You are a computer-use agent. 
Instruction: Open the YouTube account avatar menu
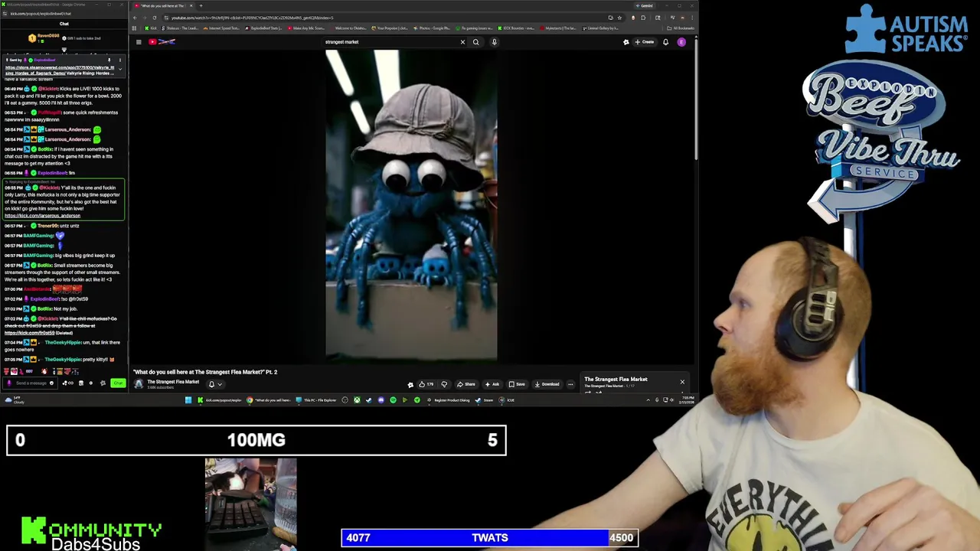click(681, 42)
